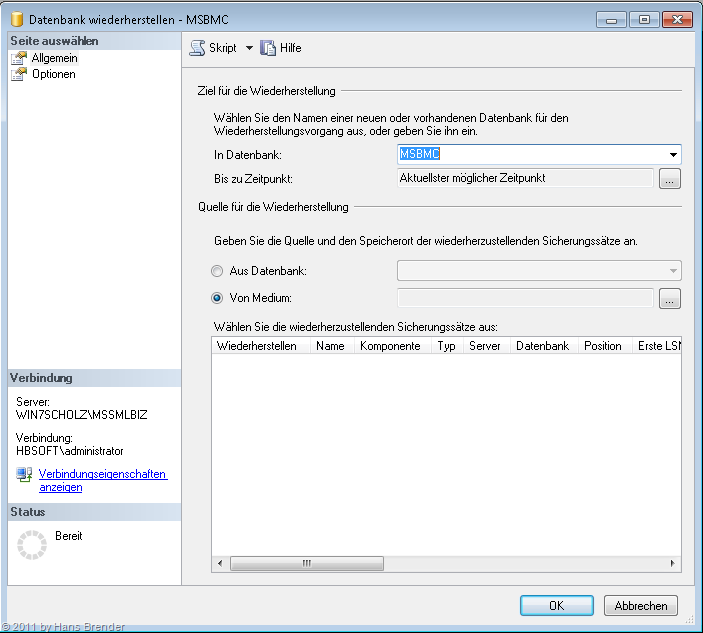Viewport: 703px width, 633px height.
Task: Browse for Bis zu Zeitpunkt value
Action: (x=669, y=179)
